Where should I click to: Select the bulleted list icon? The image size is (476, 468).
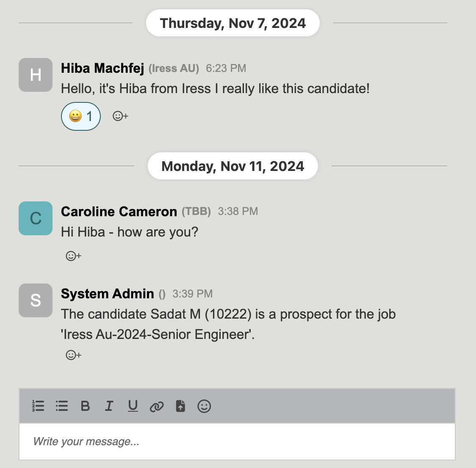click(x=61, y=406)
